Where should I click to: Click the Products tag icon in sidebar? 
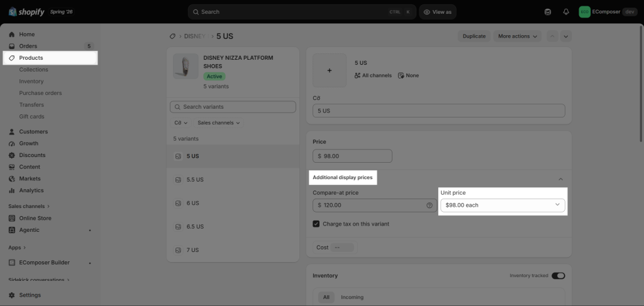tap(12, 58)
